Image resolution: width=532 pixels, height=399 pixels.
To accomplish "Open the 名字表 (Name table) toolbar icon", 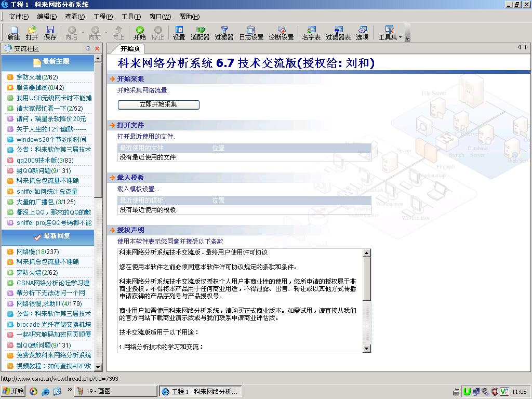I will (312, 33).
